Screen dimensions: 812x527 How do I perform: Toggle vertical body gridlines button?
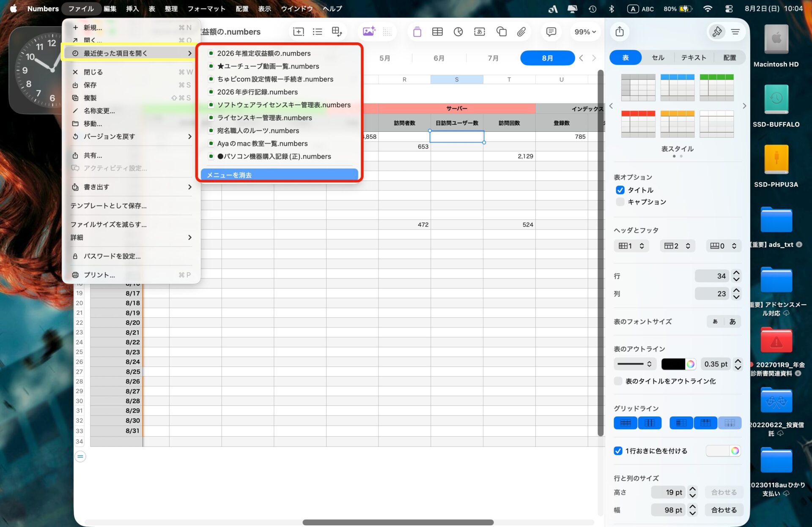pos(650,423)
